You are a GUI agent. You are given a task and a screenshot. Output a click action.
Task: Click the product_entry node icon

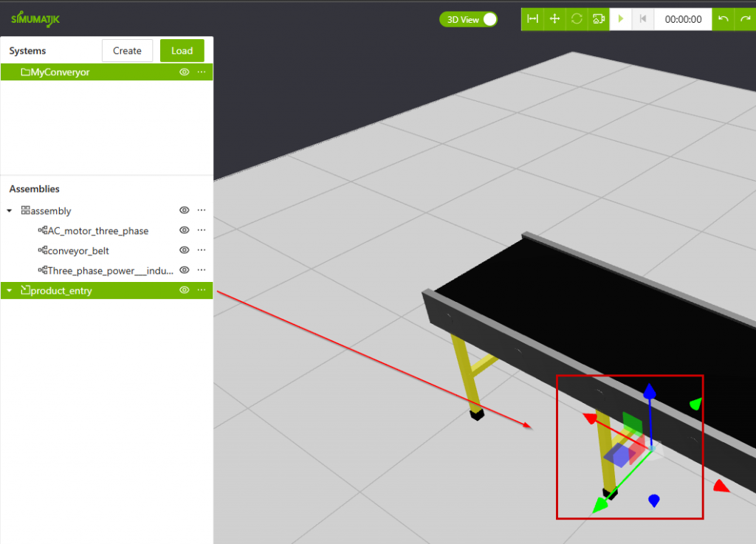tap(25, 290)
